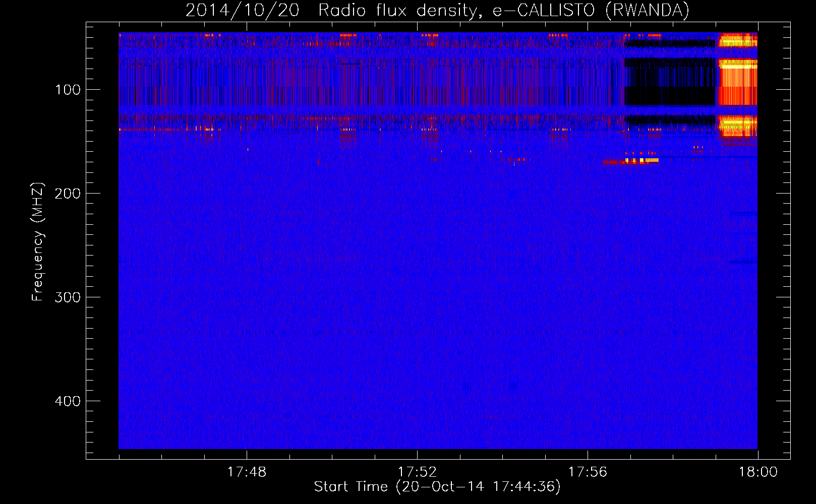Viewport: 816px width, 504px height.
Task: Click the 18:00 time tick label
Action: [x=758, y=472]
